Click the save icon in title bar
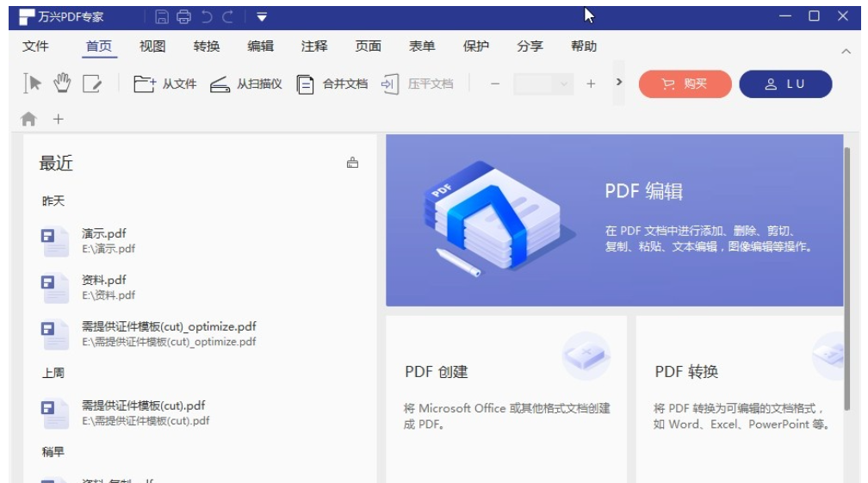 [162, 17]
